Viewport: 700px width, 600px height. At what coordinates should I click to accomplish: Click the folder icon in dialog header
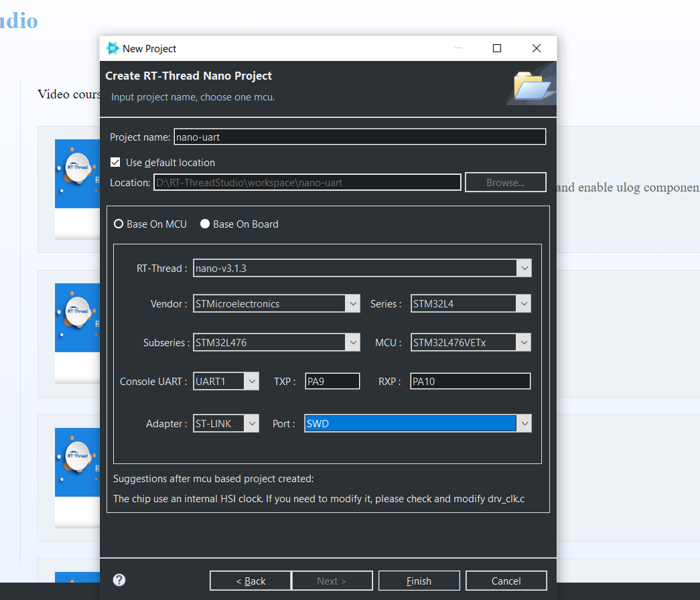(531, 85)
